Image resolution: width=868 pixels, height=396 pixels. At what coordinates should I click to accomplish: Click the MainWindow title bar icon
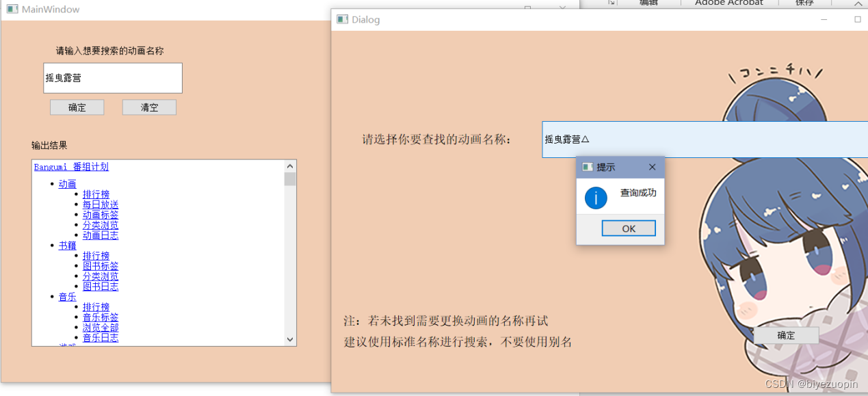pyautogui.click(x=12, y=9)
